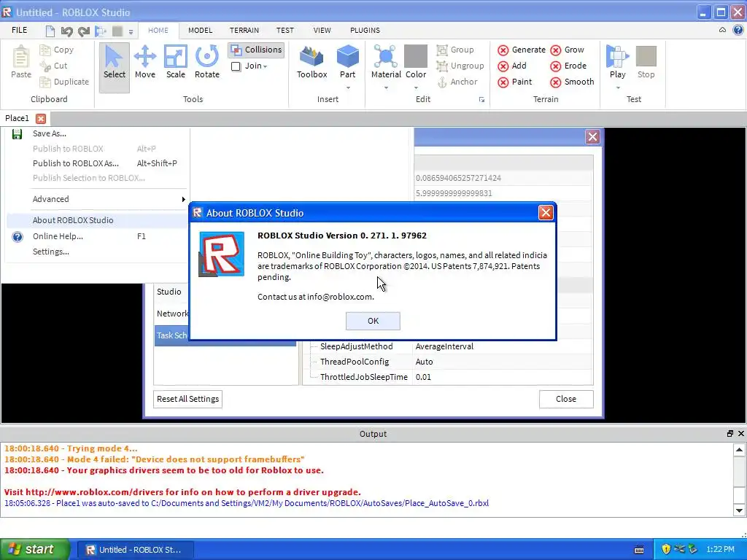Check the Join checkbox
This screenshot has height=560, width=747.
click(236, 66)
